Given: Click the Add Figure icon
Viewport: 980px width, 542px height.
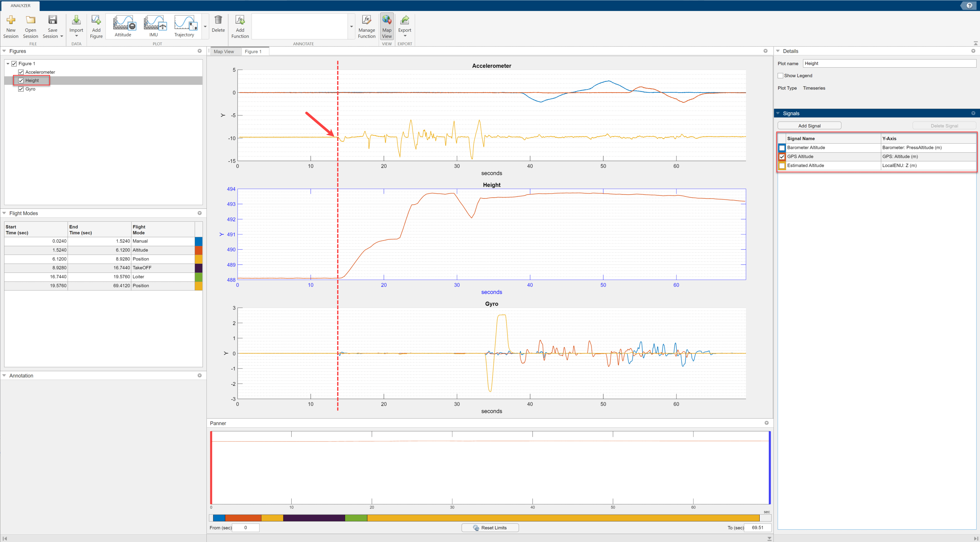Looking at the screenshot, I should pos(96,20).
